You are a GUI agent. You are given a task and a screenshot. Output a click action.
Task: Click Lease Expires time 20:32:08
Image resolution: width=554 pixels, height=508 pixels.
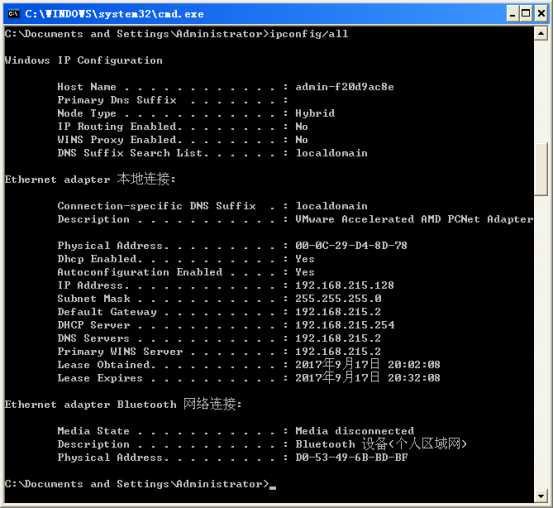pyautogui.click(x=414, y=378)
